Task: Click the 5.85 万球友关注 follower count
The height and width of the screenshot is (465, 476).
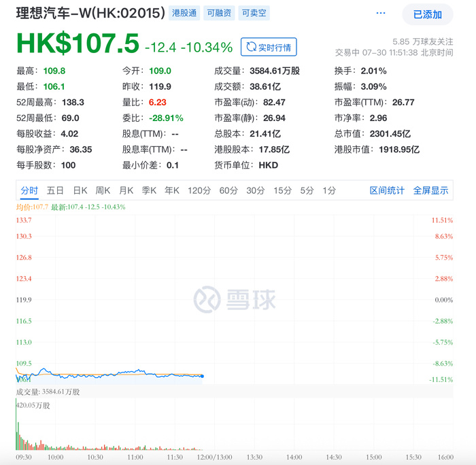Action: (422, 41)
